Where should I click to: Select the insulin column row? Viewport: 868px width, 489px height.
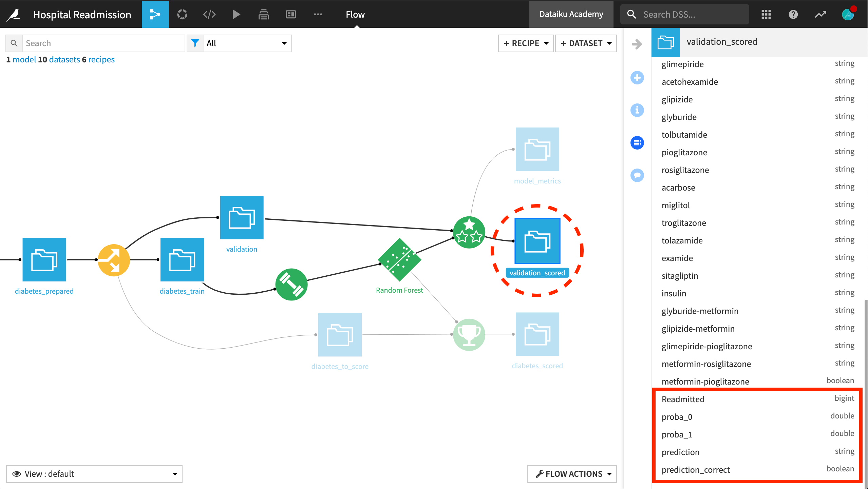(758, 293)
